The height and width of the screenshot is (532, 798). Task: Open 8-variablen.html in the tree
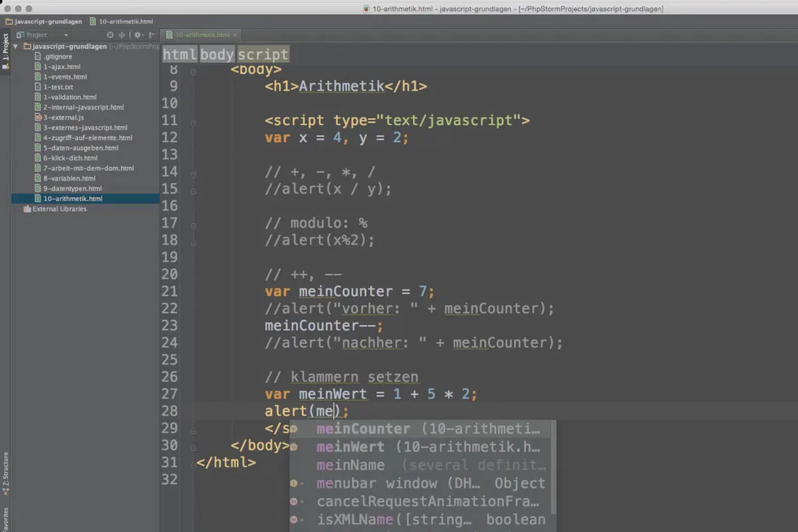point(70,178)
